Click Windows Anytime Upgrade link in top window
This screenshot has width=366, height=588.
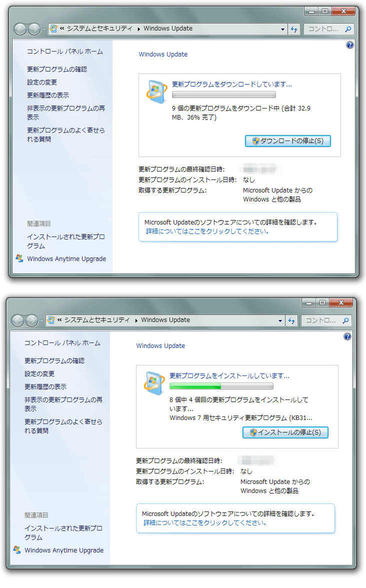(66, 259)
